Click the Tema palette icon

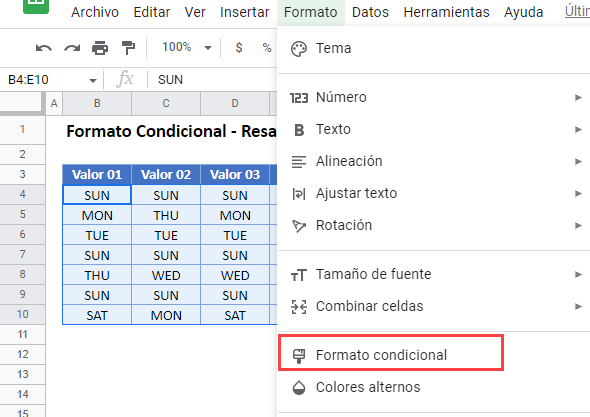[299, 49]
